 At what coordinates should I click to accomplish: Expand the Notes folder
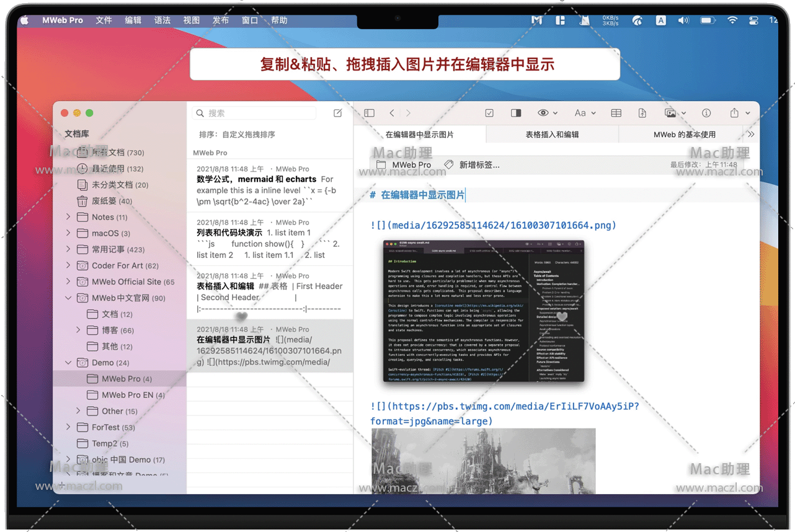(68, 217)
